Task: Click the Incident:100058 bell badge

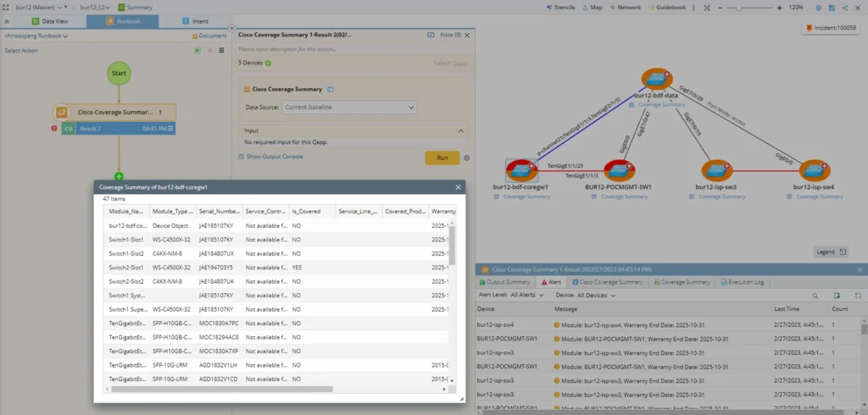Action: [x=831, y=28]
